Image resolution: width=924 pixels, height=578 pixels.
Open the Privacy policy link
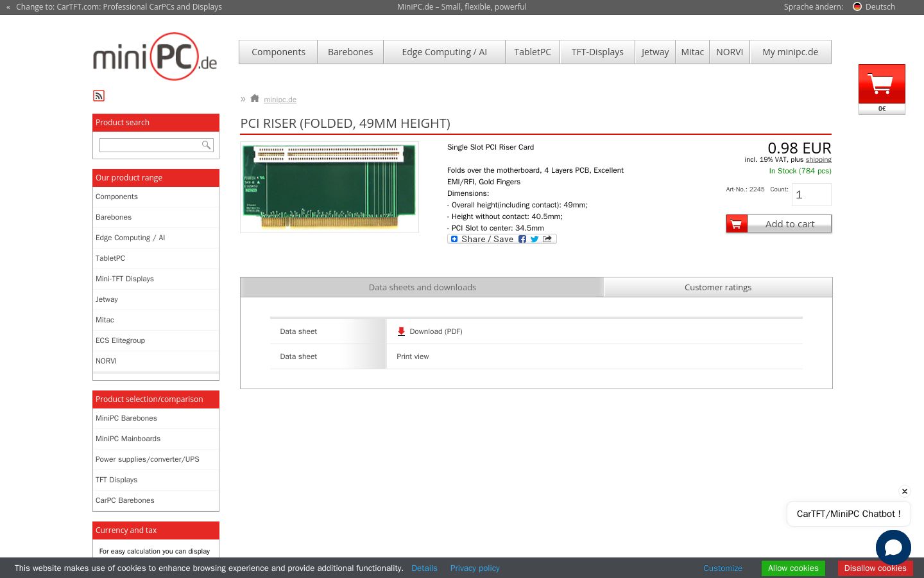coord(475,568)
